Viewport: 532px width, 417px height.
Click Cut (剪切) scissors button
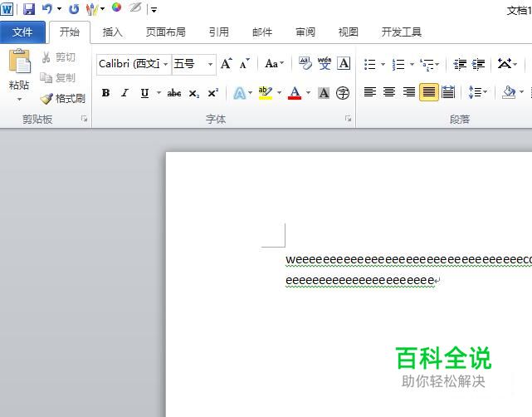(x=58, y=57)
